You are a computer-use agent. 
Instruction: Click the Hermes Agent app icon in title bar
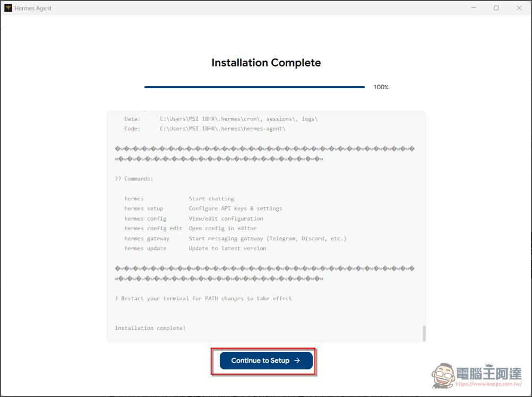tap(8, 8)
